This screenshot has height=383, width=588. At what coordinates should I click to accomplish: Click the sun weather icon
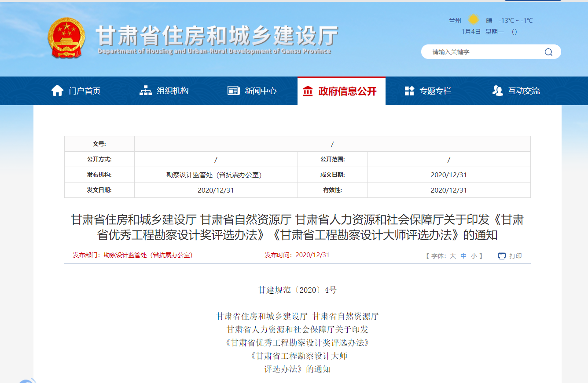pyautogui.click(x=473, y=20)
